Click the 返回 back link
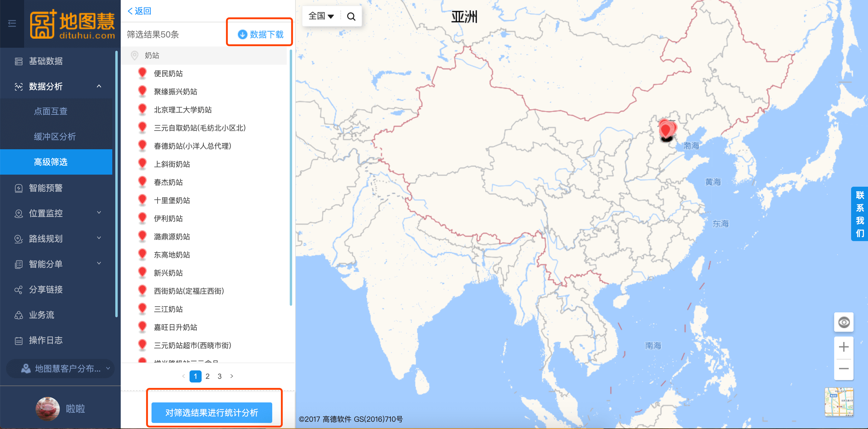The width and height of the screenshot is (868, 429). pos(139,11)
